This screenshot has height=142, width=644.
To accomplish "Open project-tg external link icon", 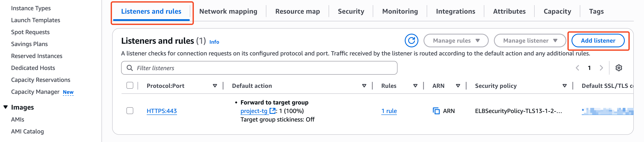I will pos(272,111).
